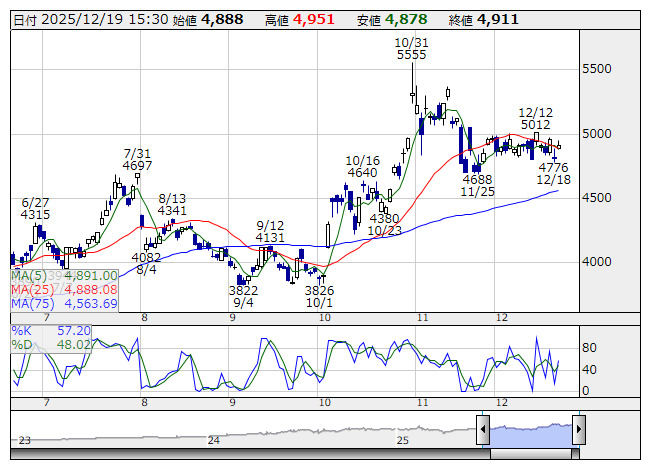Click the 5500 price axis label
This screenshot has height=470, width=653.
601,69
